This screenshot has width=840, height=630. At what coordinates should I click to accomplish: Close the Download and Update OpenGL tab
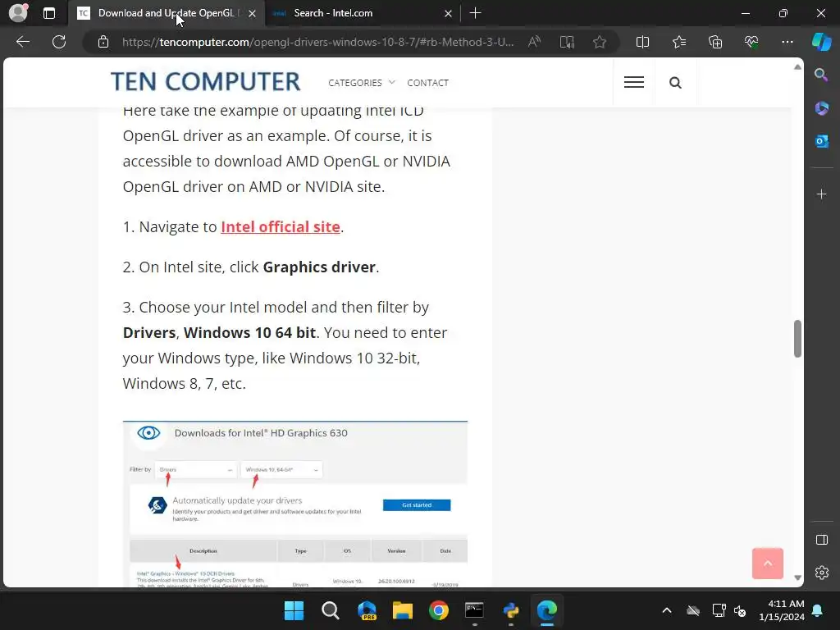[x=253, y=13]
